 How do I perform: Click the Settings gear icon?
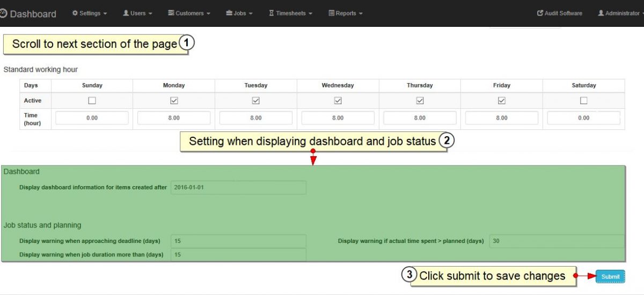[75, 13]
